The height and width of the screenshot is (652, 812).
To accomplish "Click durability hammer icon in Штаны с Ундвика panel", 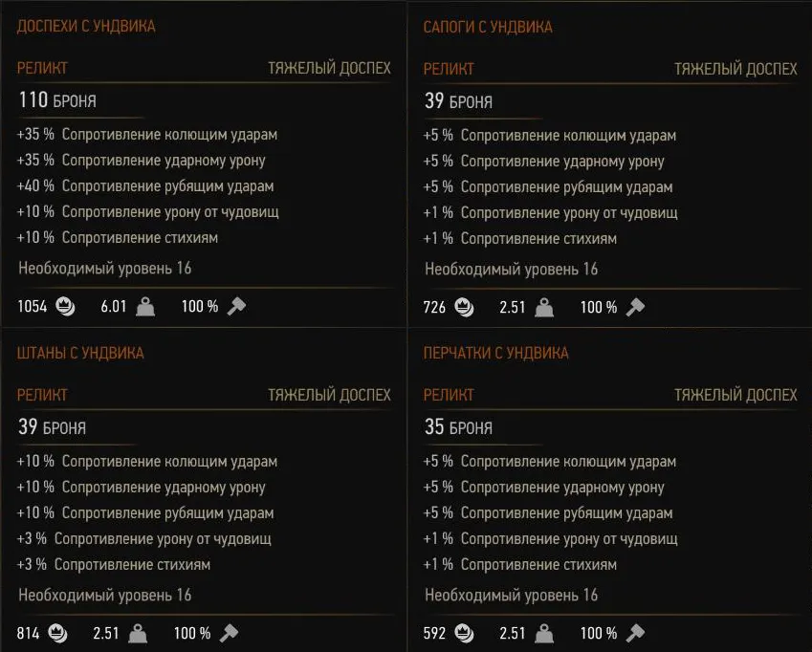I will tap(229, 633).
